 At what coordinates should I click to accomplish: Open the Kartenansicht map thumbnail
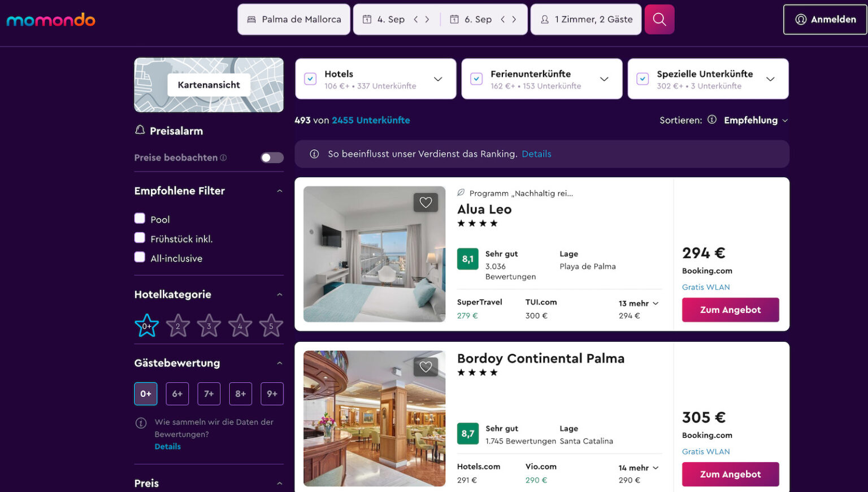click(209, 85)
